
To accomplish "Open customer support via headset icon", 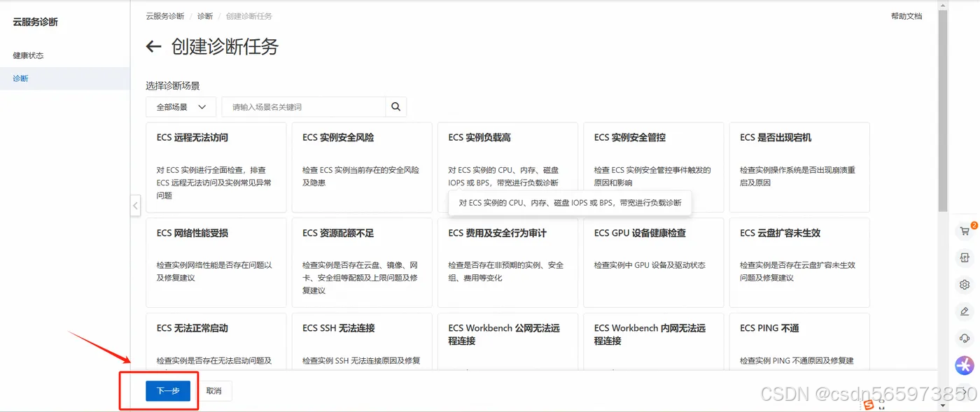I will click(965, 338).
